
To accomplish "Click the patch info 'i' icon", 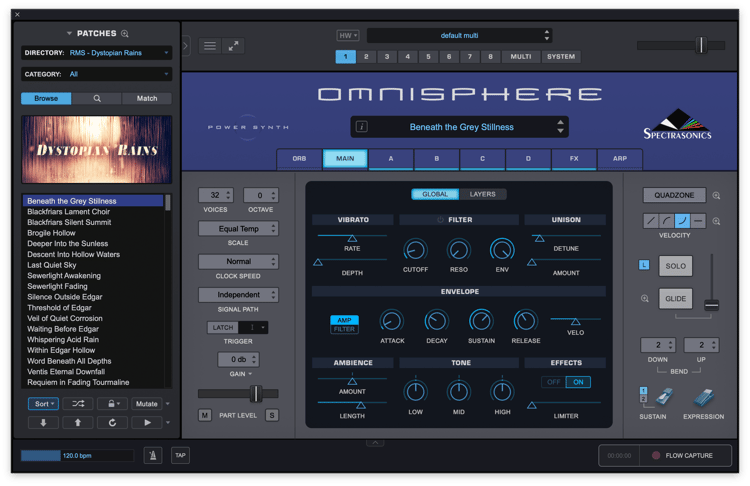I will tap(362, 127).
